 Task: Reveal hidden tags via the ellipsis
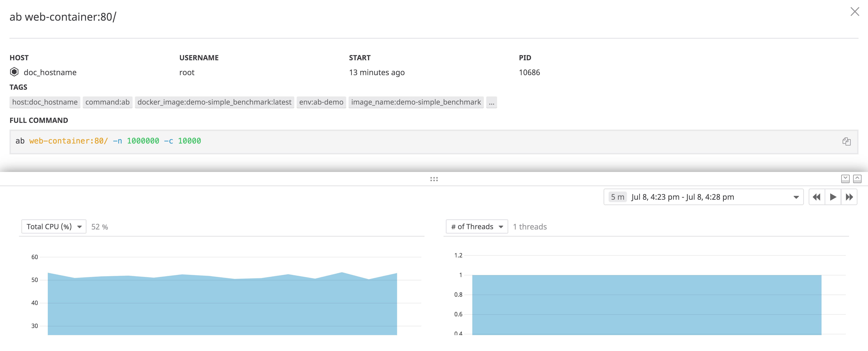[x=491, y=102]
